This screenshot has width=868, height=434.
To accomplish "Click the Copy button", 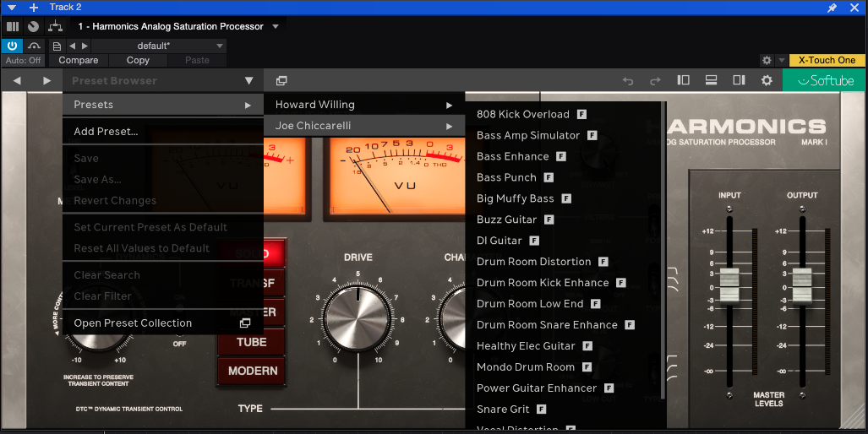I will click(x=138, y=60).
